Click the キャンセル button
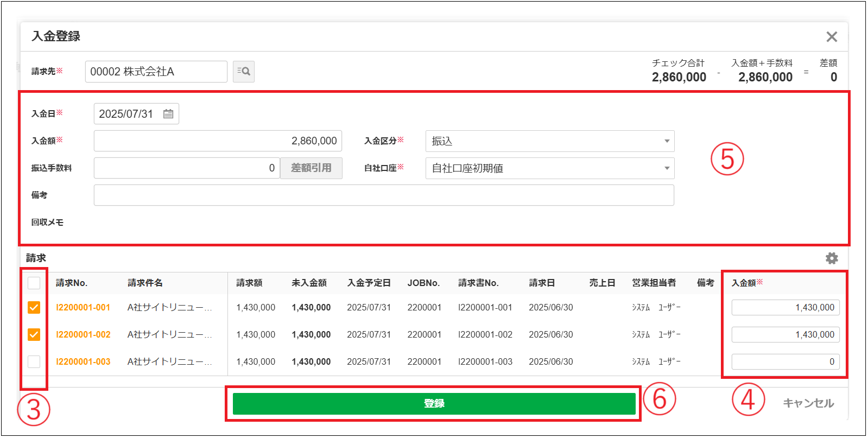This screenshot has width=868, height=438. pyautogui.click(x=808, y=403)
